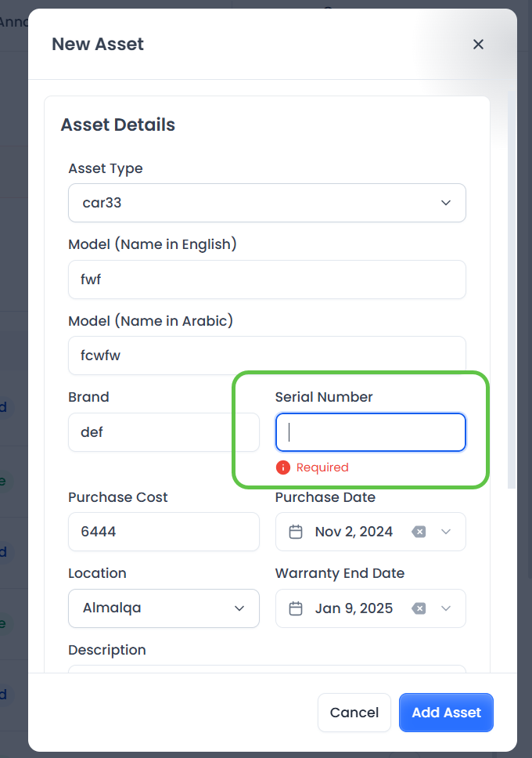Click into the Brand field
The width and height of the screenshot is (532, 758).
click(164, 432)
